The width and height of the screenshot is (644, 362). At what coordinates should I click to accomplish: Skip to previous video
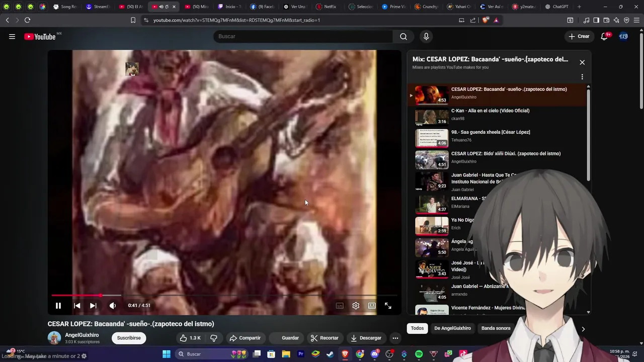tap(77, 306)
